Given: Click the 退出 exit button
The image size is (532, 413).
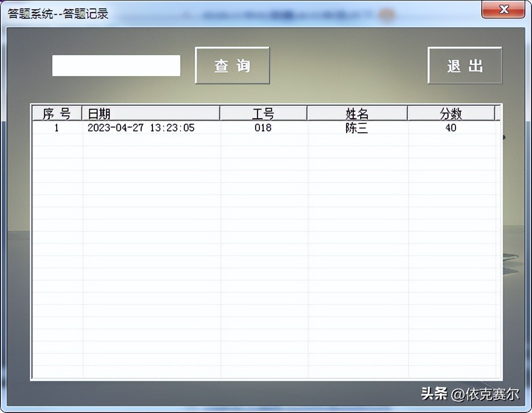Looking at the screenshot, I should point(465,66).
